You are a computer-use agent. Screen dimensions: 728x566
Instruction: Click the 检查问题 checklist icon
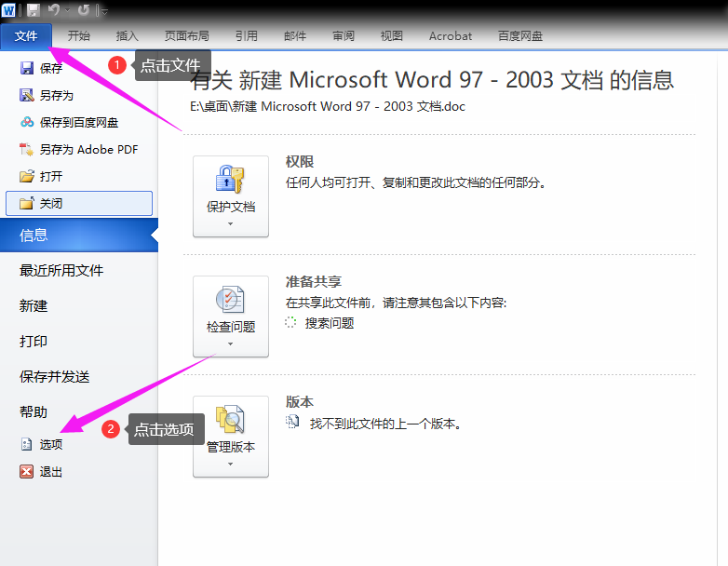point(230,299)
